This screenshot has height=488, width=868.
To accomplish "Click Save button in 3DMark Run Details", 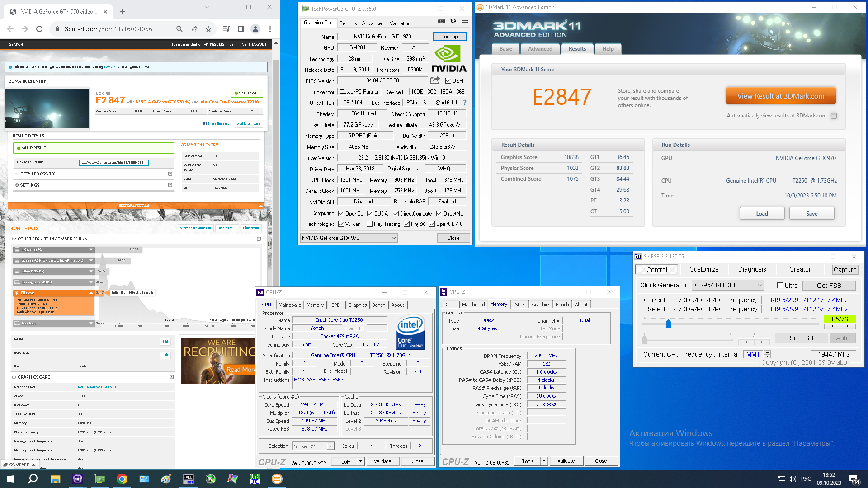I will coord(811,214).
